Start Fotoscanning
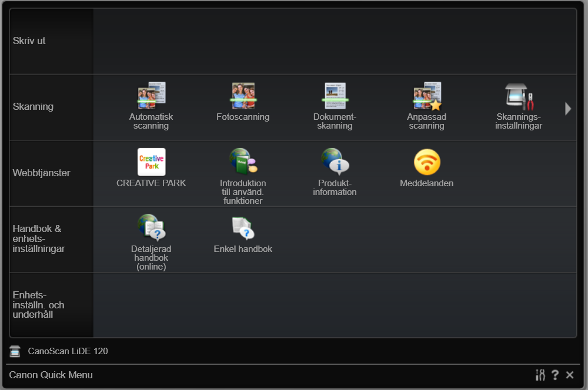Viewport: 588px width, 390px height. (243, 96)
